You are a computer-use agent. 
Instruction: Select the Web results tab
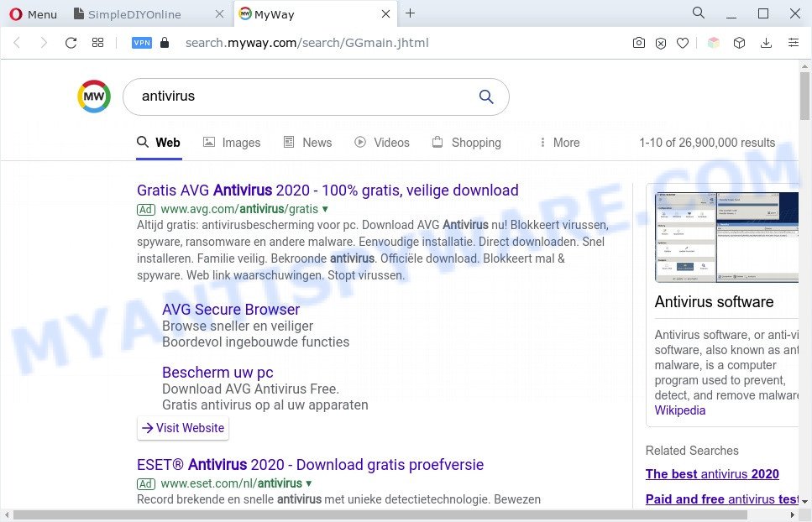[x=159, y=143]
